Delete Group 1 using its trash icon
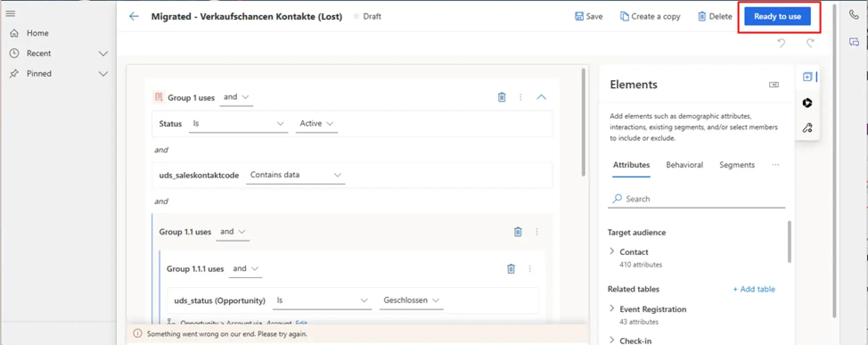 point(501,97)
